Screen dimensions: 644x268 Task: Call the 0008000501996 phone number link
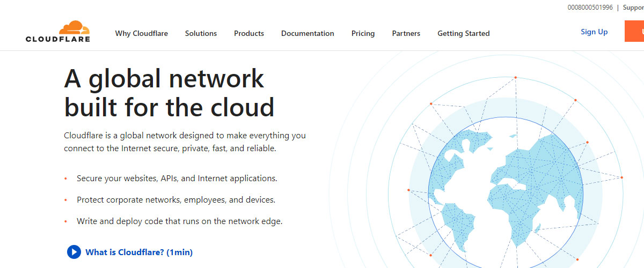tap(590, 8)
